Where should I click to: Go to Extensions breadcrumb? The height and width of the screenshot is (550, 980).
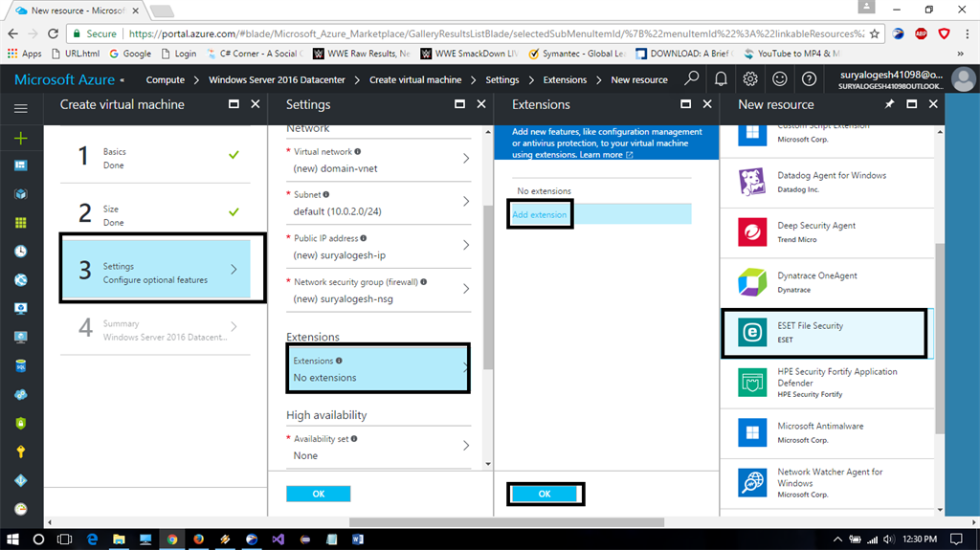pos(565,80)
